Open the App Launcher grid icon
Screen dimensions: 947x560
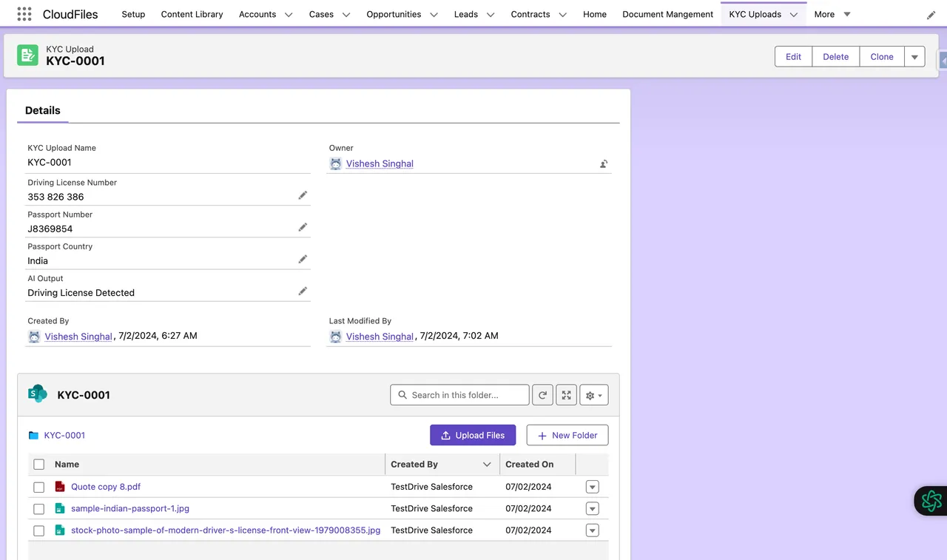(x=24, y=14)
